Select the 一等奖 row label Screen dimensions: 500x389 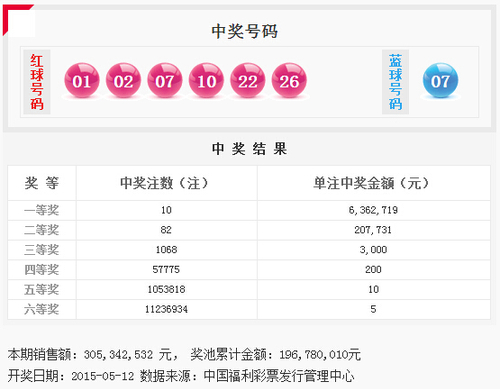pos(42,210)
